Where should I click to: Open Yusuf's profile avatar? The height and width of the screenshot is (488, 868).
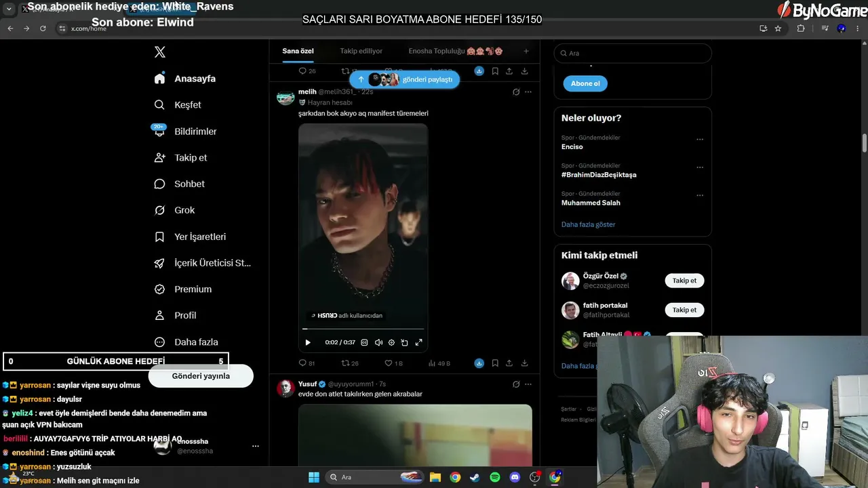(285, 388)
